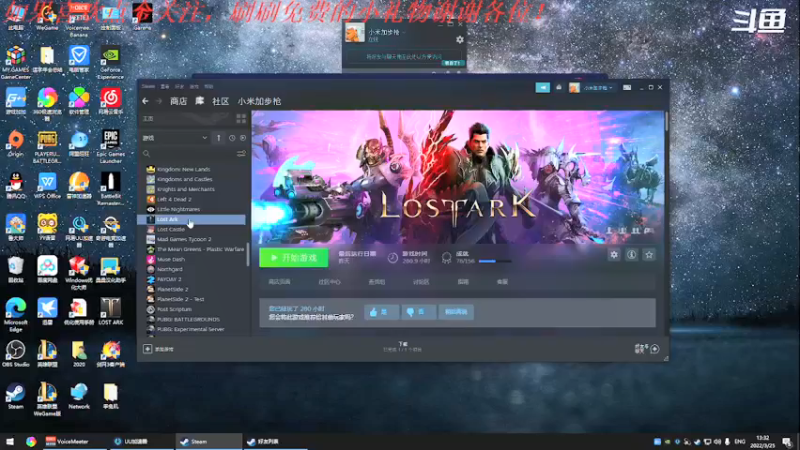Click the Add a Game plus icon
The height and width of the screenshot is (450, 800).
point(147,349)
